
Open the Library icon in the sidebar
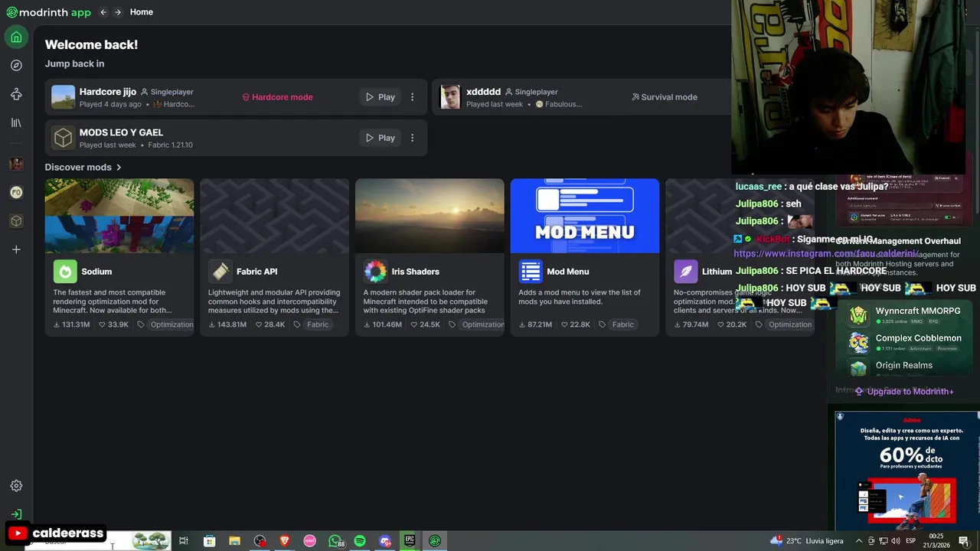pyautogui.click(x=16, y=122)
